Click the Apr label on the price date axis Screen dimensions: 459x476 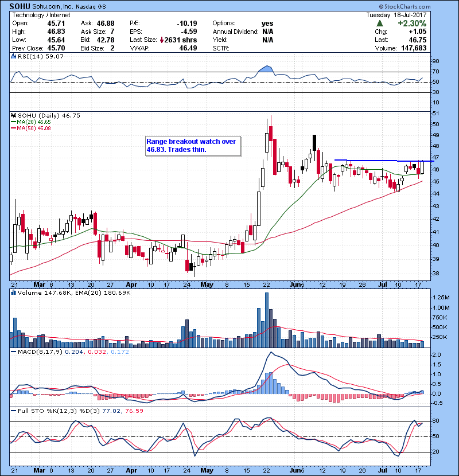(x=131, y=284)
